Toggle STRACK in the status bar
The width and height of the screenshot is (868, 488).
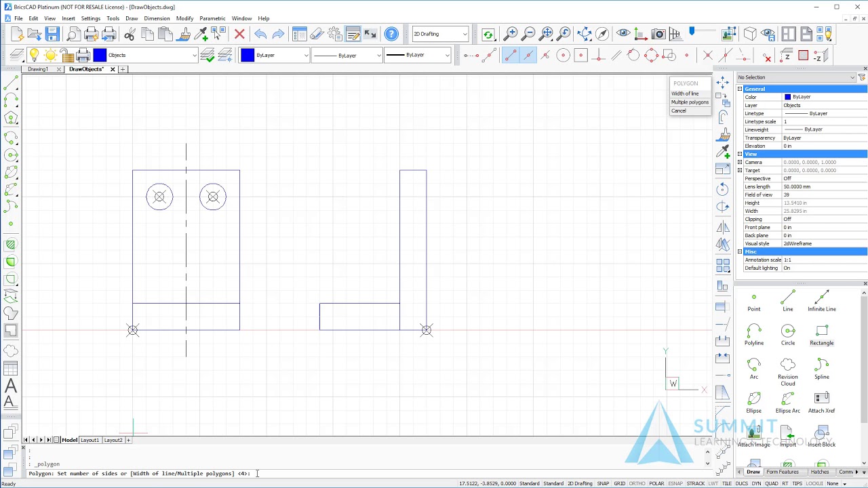(x=696, y=483)
